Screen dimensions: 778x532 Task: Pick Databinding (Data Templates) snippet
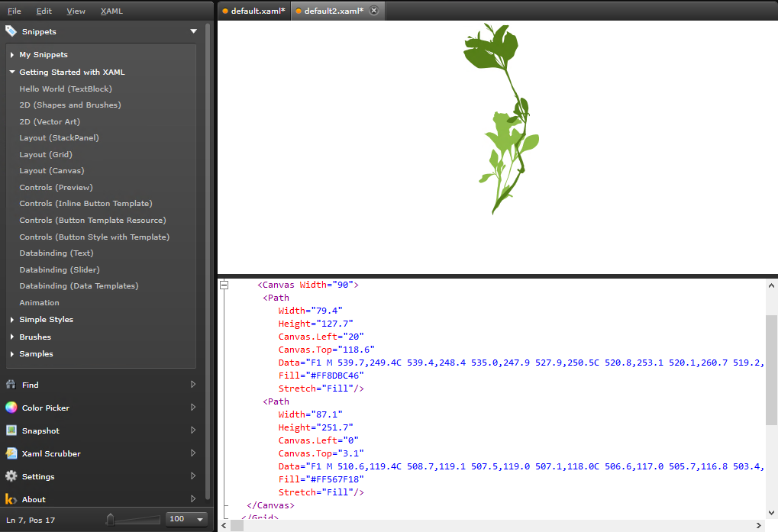79,285
